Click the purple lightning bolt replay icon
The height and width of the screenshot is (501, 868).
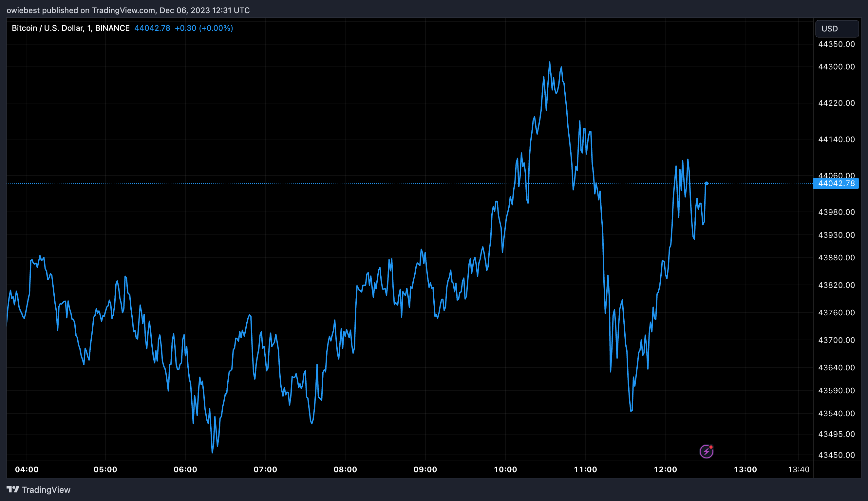click(x=706, y=451)
